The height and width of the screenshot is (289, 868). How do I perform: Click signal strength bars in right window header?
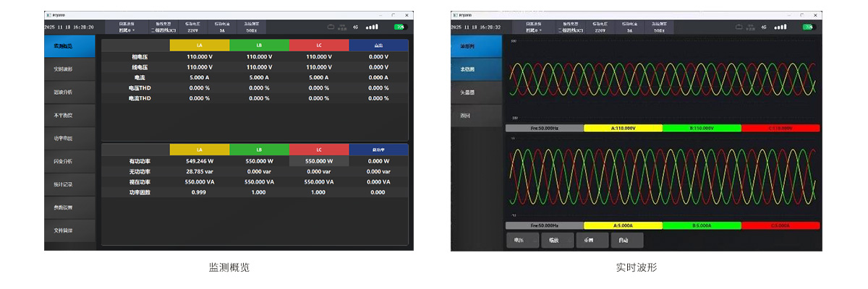[x=780, y=27]
